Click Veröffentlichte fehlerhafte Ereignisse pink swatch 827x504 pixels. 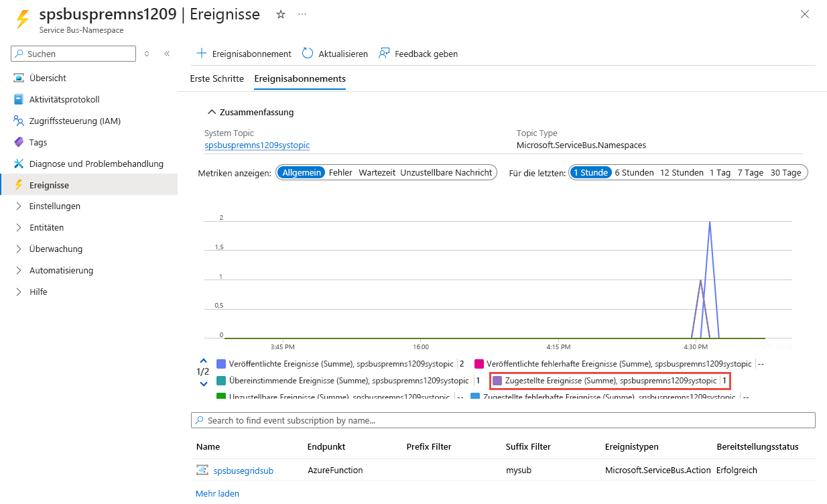[479, 364]
